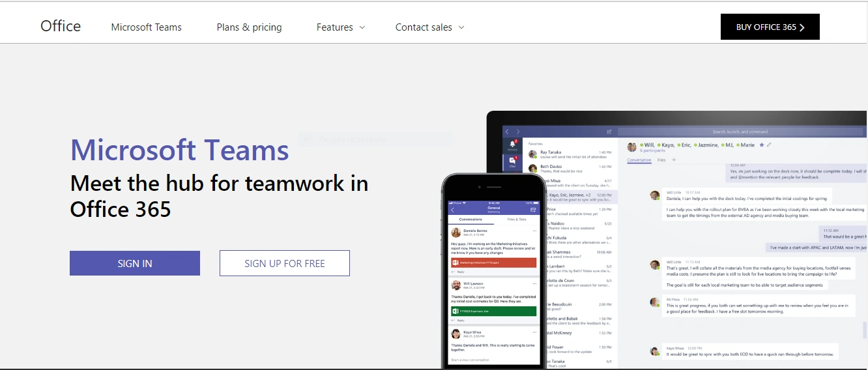Click the 6 participants link
Image resolution: width=868 pixels, height=370 pixels.
point(652,150)
